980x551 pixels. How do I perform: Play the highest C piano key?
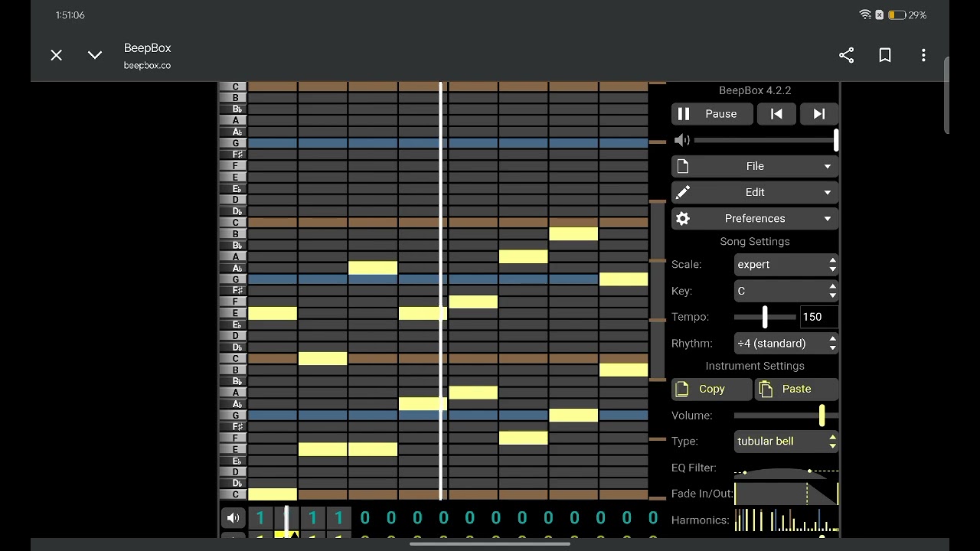click(x=233, y=86)
